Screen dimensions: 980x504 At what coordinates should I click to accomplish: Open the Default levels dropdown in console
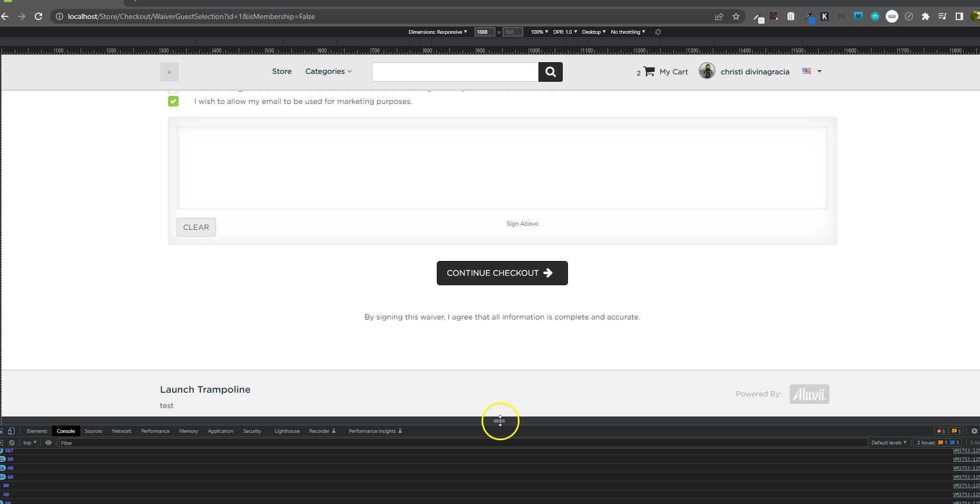888,443
